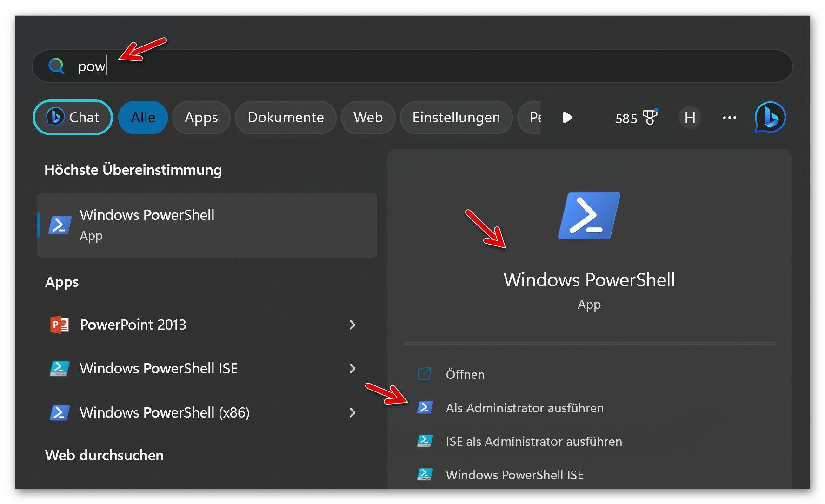
Task: Click the Bing Chat icon at top right
Action: [770, 117]
